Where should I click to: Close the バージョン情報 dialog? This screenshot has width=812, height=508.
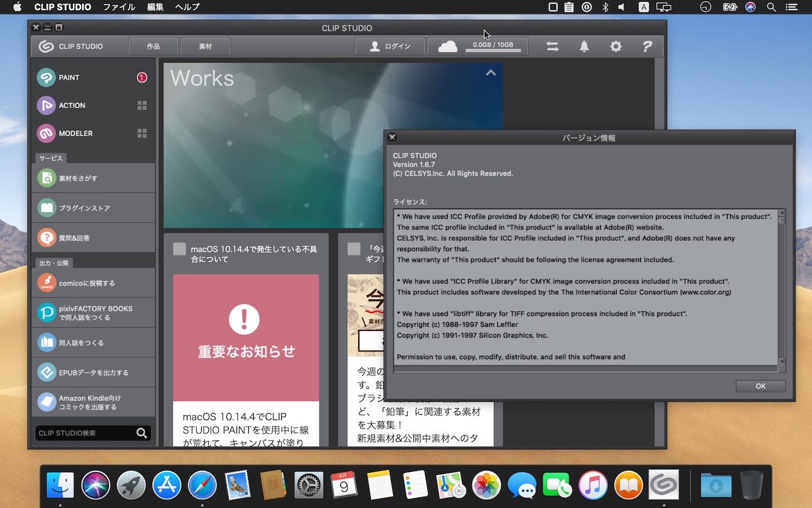tap(392, 137)
